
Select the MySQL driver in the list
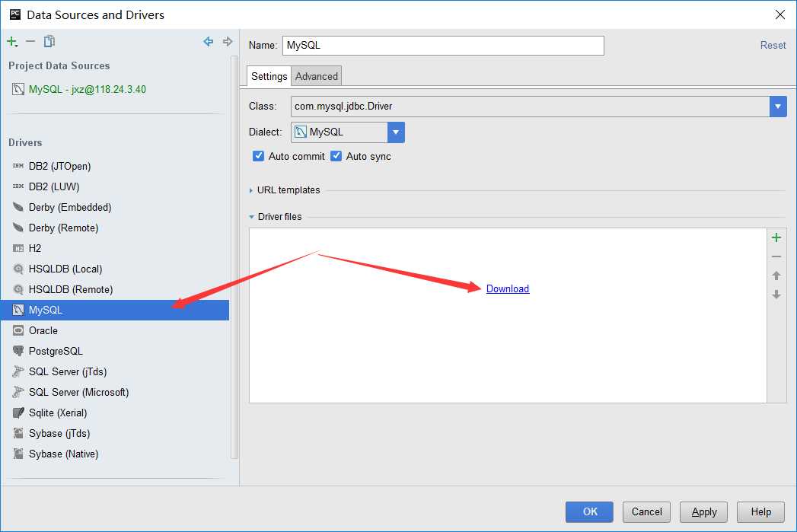pyautogui.click(x=115, y=310)
